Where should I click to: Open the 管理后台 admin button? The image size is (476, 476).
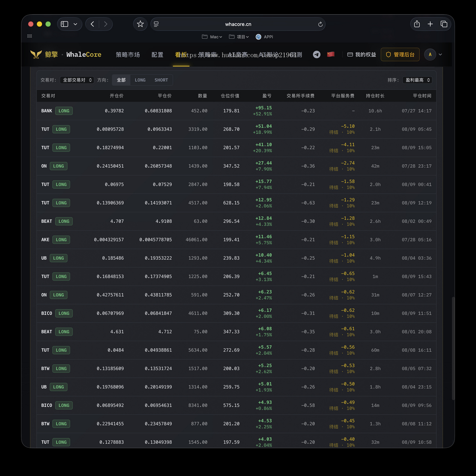[400, 55]
